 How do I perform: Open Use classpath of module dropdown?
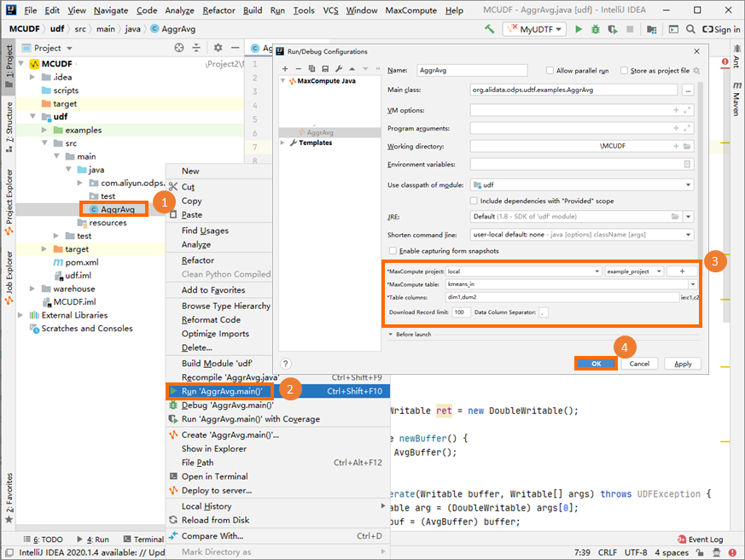point(688,184)
